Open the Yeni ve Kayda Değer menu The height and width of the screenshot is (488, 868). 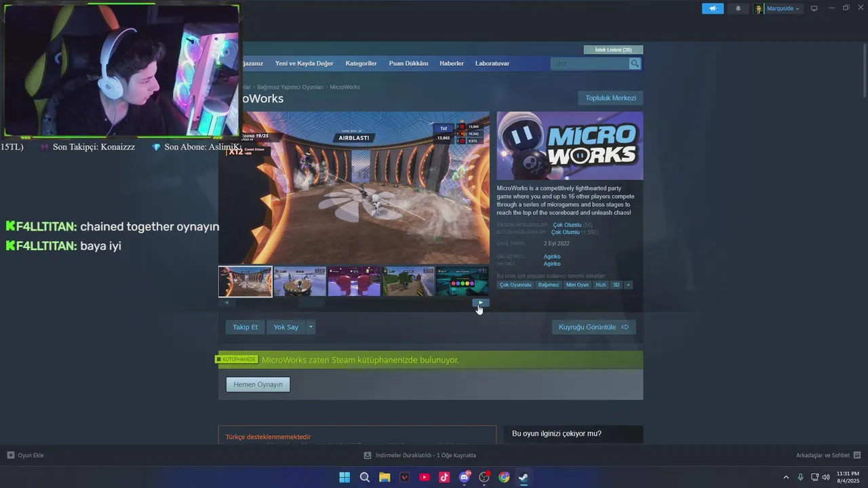coord(304,63)
